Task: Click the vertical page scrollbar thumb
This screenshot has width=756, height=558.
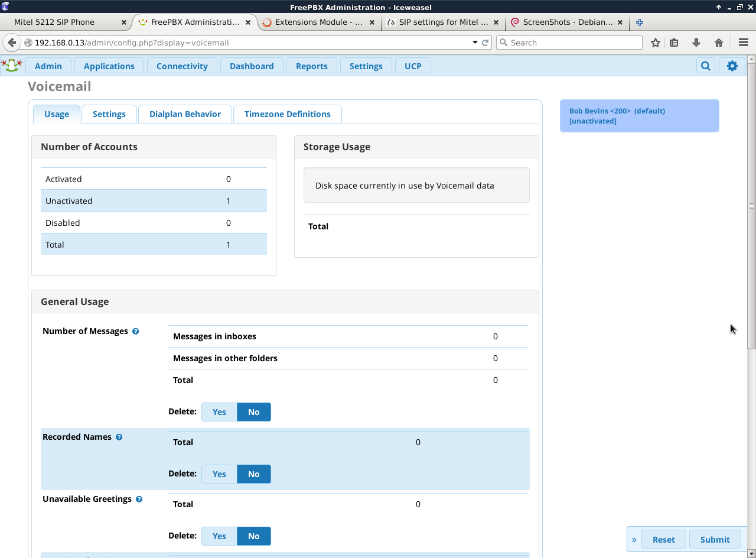Action: [751, 206]
